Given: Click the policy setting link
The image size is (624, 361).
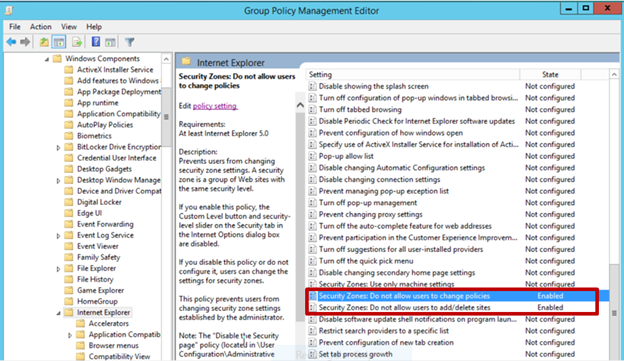Looking at the screenshot, I should 215,106.
